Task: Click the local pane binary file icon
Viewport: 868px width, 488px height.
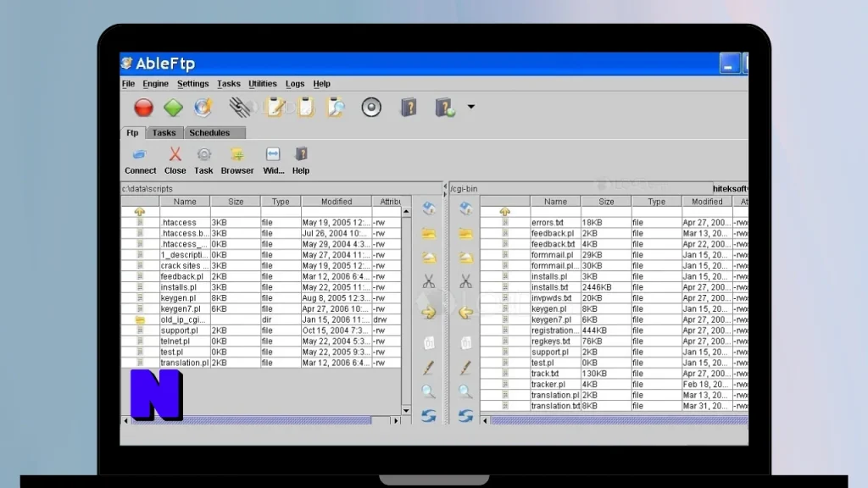Action: pos(429,343)
